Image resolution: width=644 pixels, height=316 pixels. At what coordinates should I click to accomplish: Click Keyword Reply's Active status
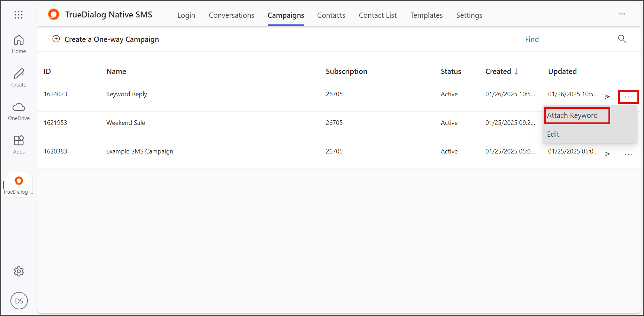tap(449, 94)
